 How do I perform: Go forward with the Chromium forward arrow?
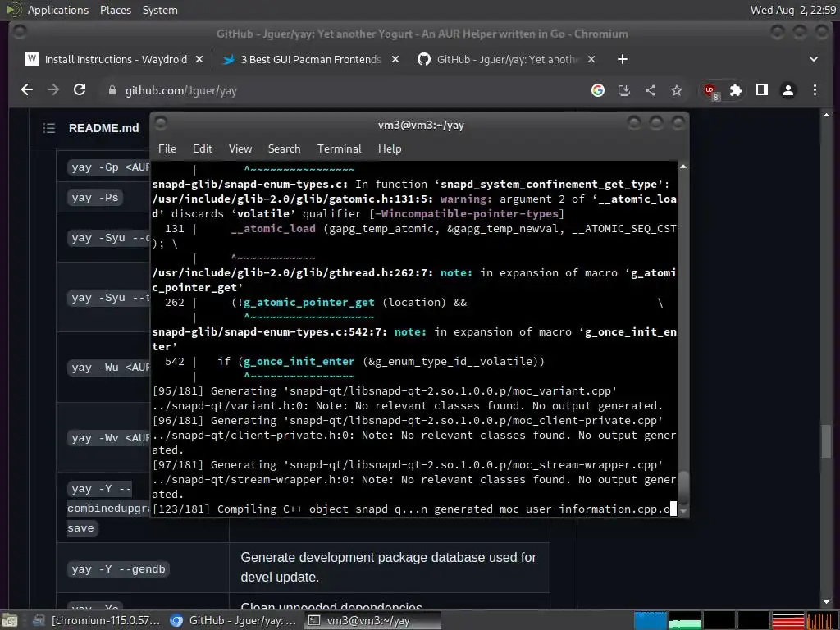coord(53,90)
